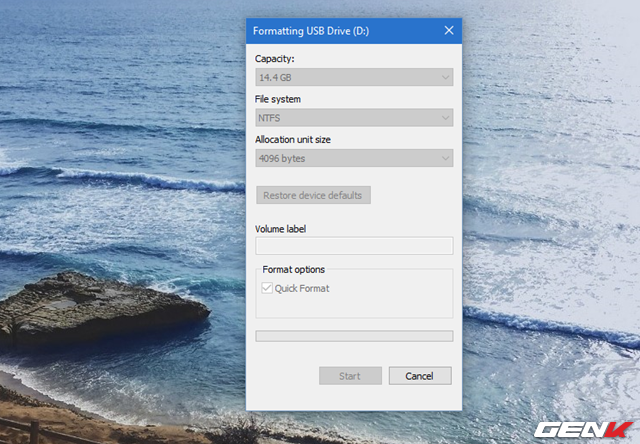Click the Volume label caption text

(x=280, y=229)
